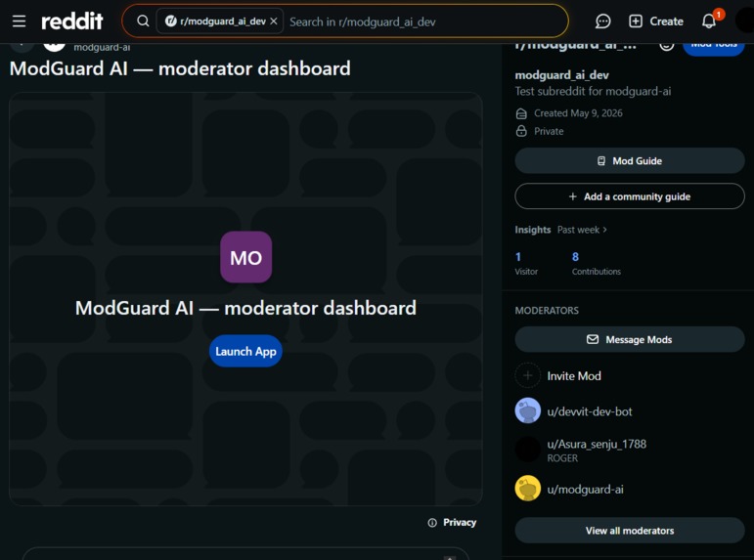
Task: Open u/devvit-dev-bot moderator profile
Action: tap(590, 412)
